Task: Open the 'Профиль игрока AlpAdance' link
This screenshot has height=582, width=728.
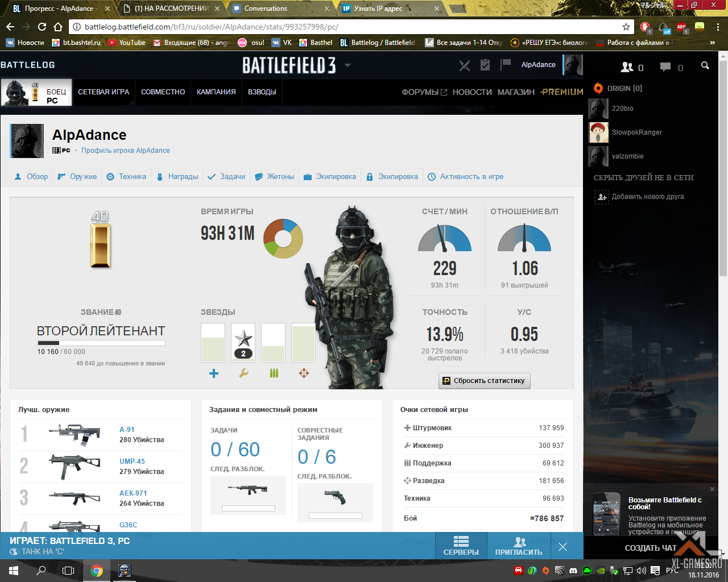Action: tap(125, 151)
